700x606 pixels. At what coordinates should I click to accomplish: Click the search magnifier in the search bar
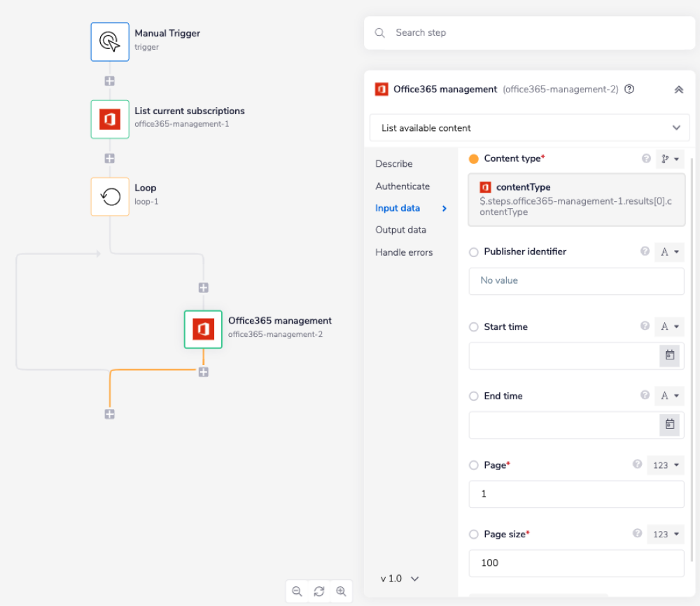pos(379,32)
